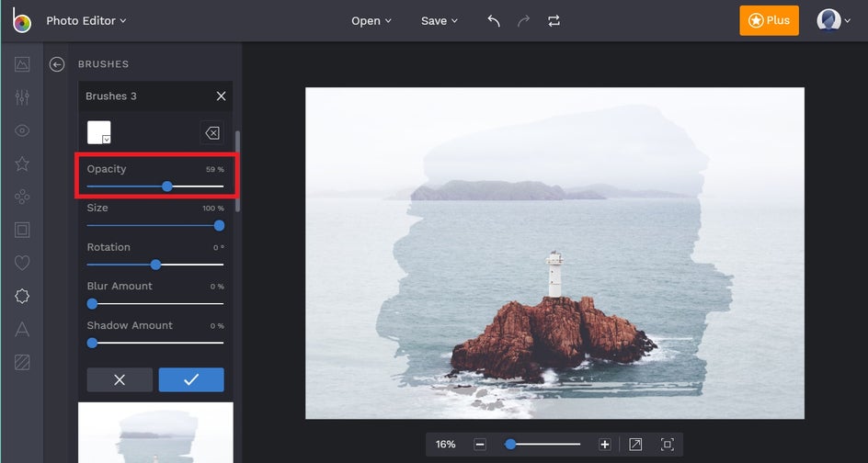Toggle fullscreen view icon in zoom bar
868x463 pixels.
(x=635, y=445)
